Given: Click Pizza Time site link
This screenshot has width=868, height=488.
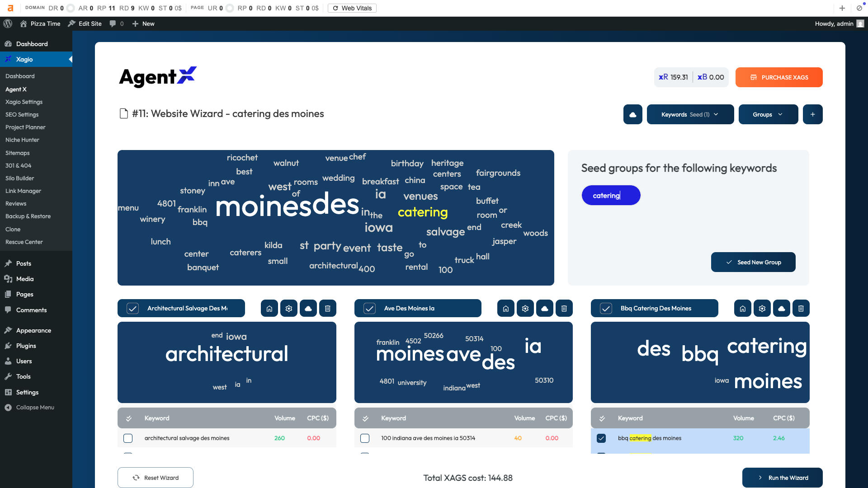Looking at the screenshot, I should [40, 23].
